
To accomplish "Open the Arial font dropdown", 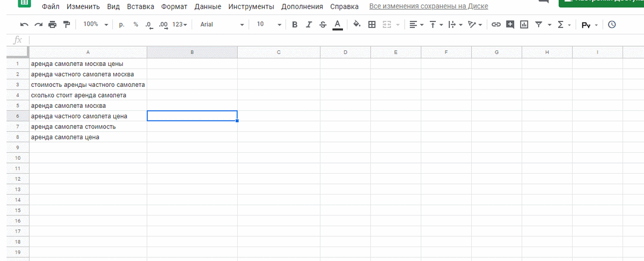I will 222,25.
